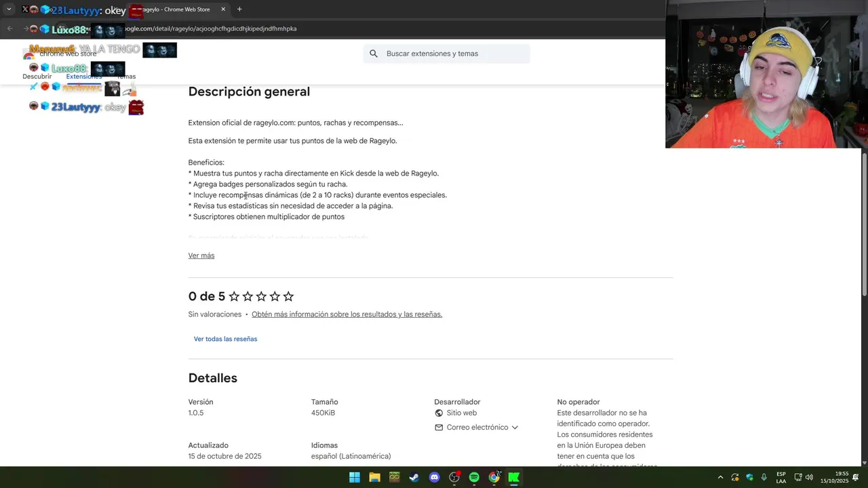Click the 'Detalles' heading
The image size is (868, 488).
213,378
